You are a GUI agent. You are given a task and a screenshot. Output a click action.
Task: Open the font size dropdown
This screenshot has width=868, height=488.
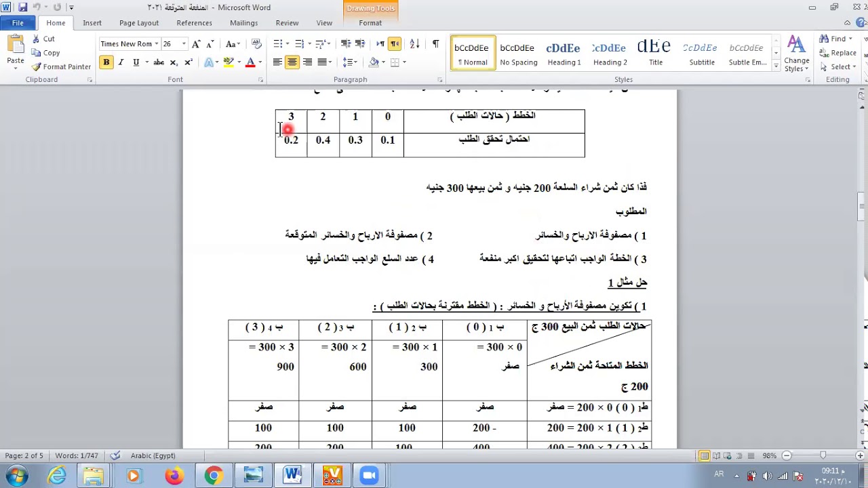[184, 44]
